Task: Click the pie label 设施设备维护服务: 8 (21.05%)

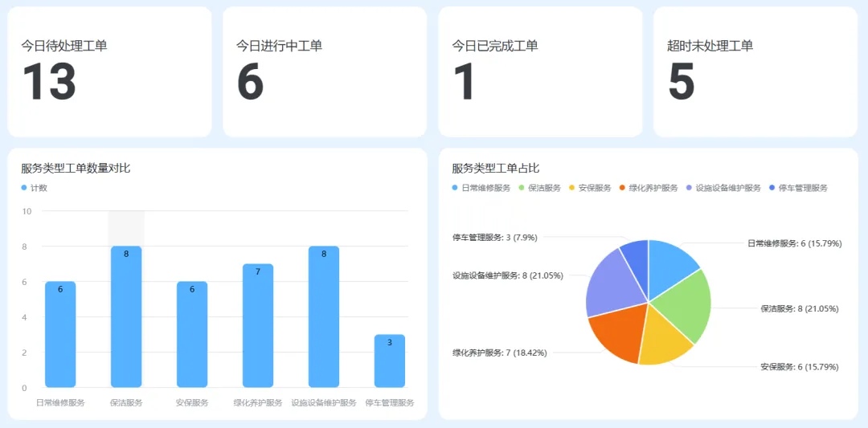Action: point(508,276)
